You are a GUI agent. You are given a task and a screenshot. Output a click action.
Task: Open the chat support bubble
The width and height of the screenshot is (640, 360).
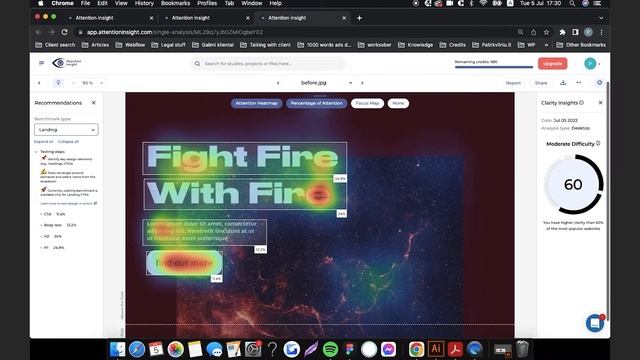click(595, 323)
